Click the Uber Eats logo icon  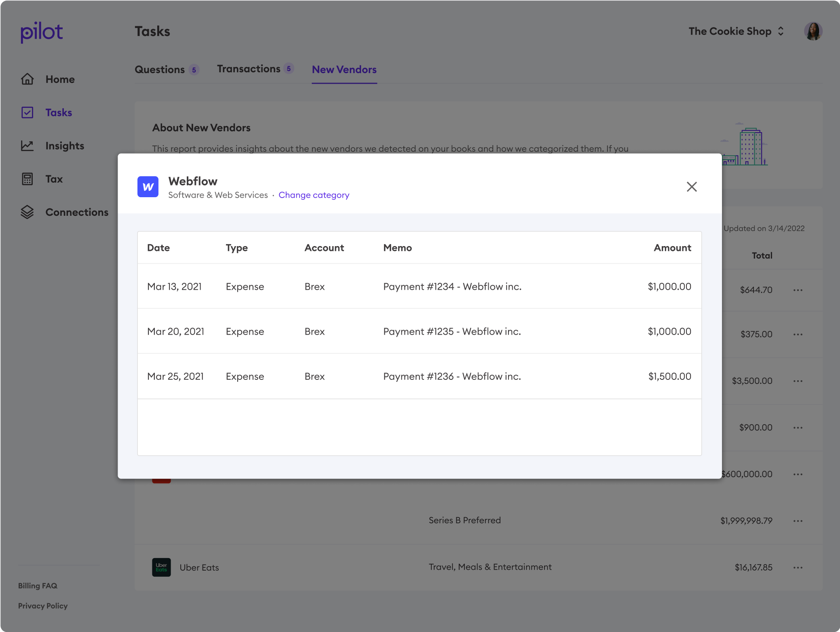161,567
